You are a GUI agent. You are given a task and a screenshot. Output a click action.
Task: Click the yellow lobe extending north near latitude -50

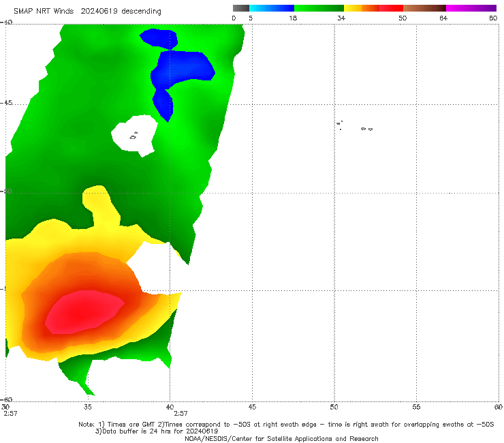coord(100,204)
